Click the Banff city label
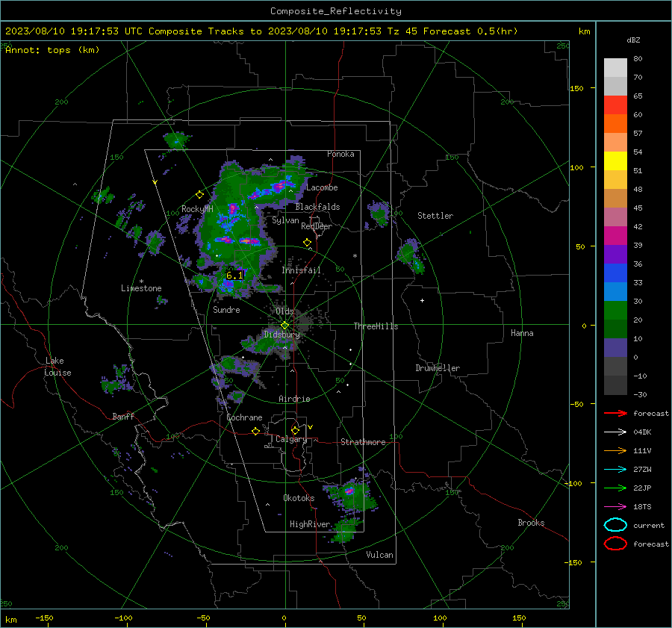This screenshot has width=672, height=628. (x=123, y=417)
